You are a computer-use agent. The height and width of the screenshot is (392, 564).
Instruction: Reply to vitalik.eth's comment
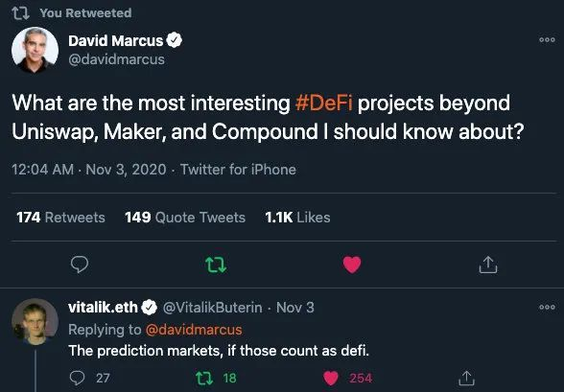coord(77,378)
